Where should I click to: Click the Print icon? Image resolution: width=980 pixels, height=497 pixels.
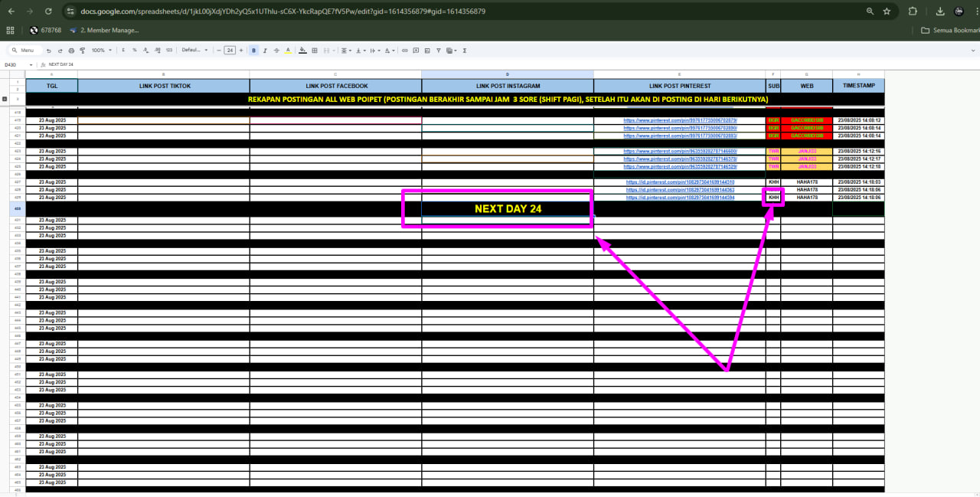coord(71,51)
